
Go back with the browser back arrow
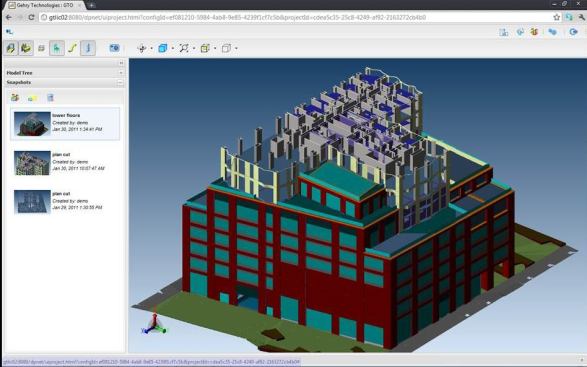click(x=9, y=17)
